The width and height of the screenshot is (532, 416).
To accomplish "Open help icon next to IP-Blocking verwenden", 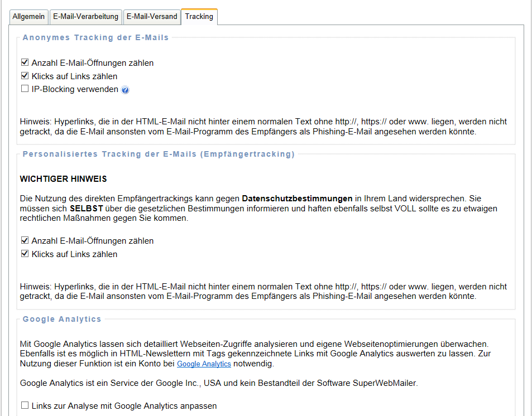I will (125, 90).
